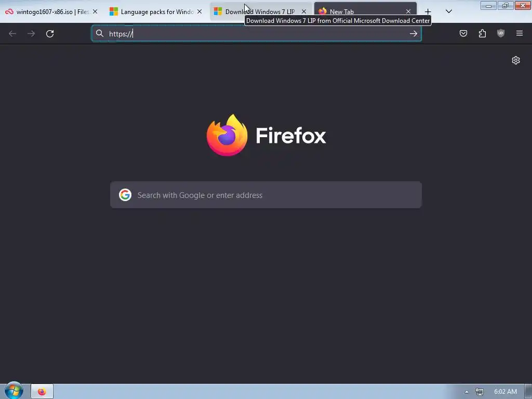Open the Extensions puzzle icon
The width and height of the screenshot is (532, 399).
point(482,33)
